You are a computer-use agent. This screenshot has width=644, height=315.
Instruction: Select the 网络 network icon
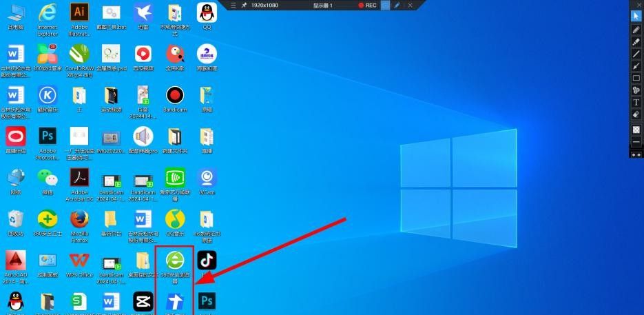[16, 181]
